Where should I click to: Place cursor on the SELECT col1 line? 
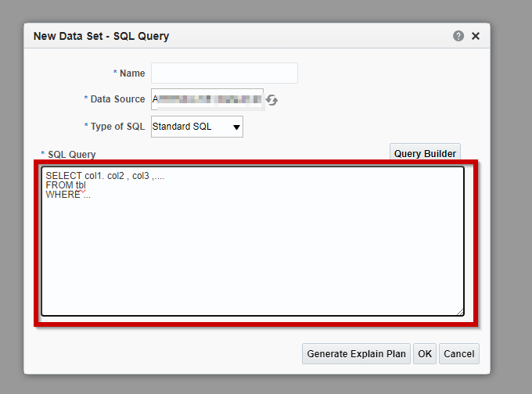point(105,176)
